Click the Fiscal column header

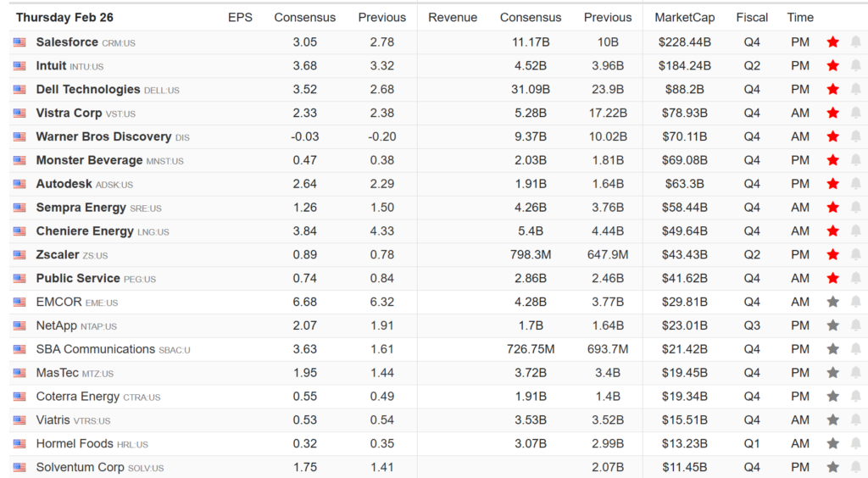(752, 17)
